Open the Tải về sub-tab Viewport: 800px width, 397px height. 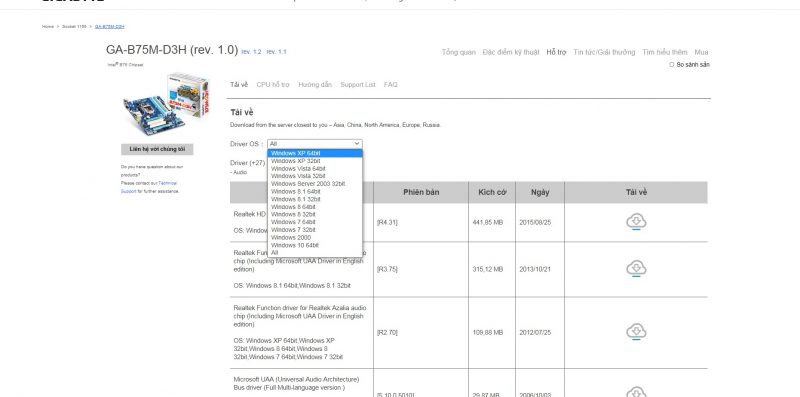pyautogui.click(x=239, y=85)
